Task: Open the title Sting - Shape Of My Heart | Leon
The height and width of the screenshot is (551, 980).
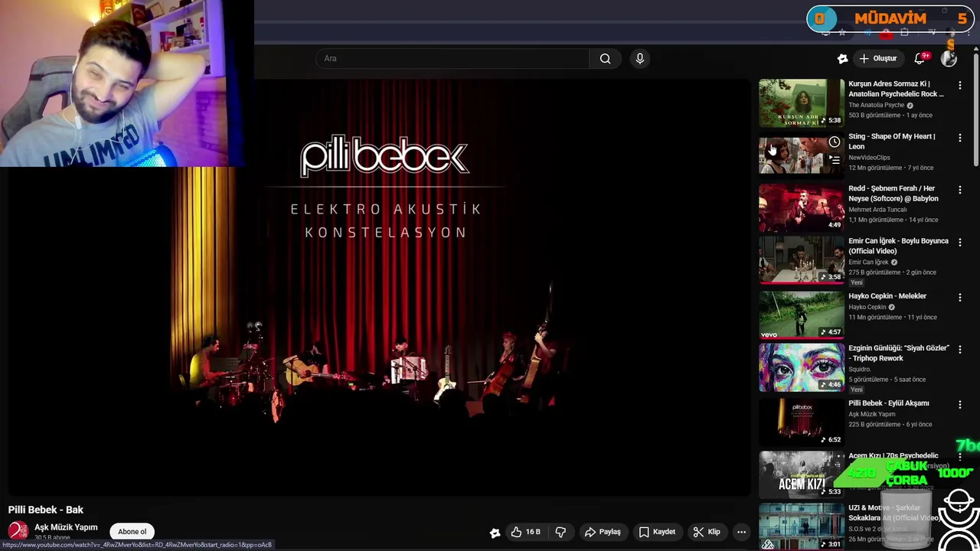Action: (x=892, y=141)
